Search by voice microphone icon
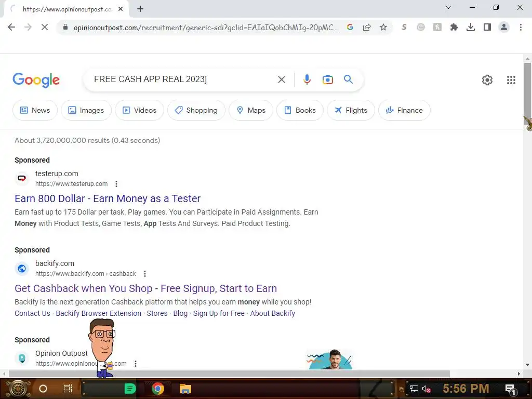 [307, 79]
